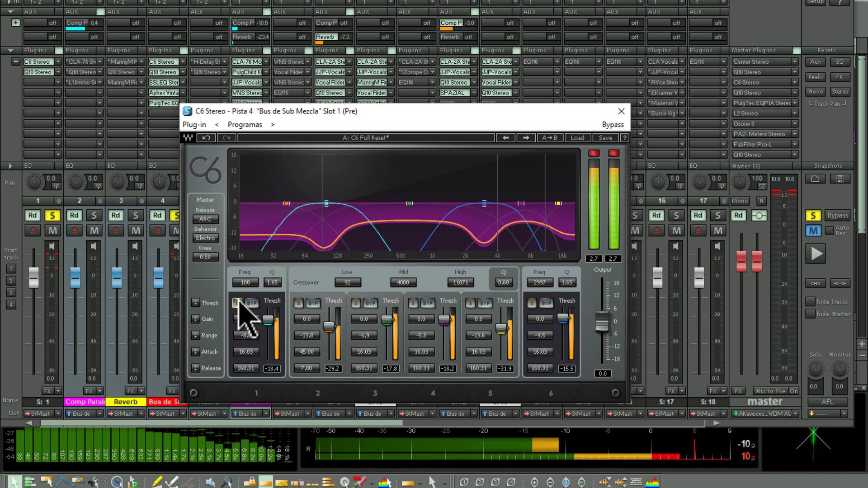The image size is (868, 488).
Task: Click the Peaks reset button
Action: (816, 77)
